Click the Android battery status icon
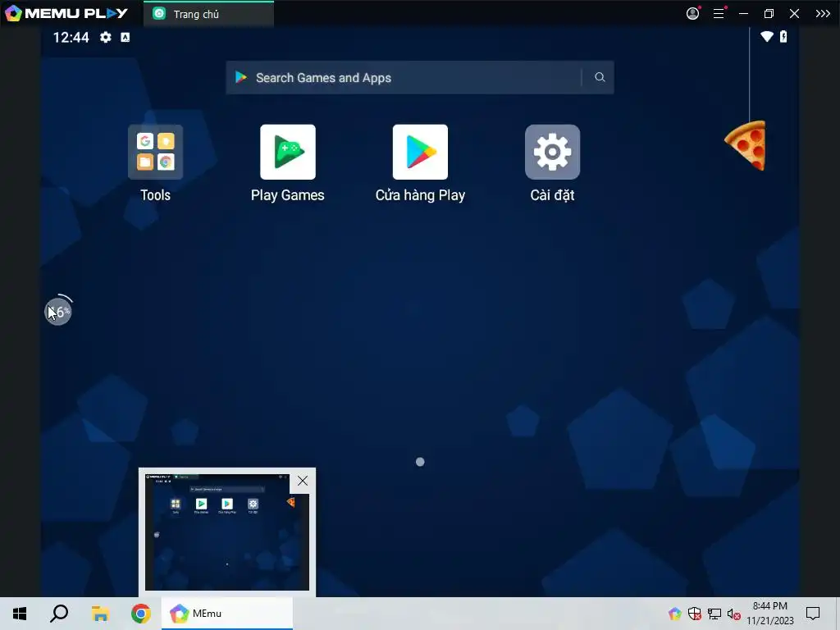This screenshot has height=630, width=840. (x=783, y=36)
